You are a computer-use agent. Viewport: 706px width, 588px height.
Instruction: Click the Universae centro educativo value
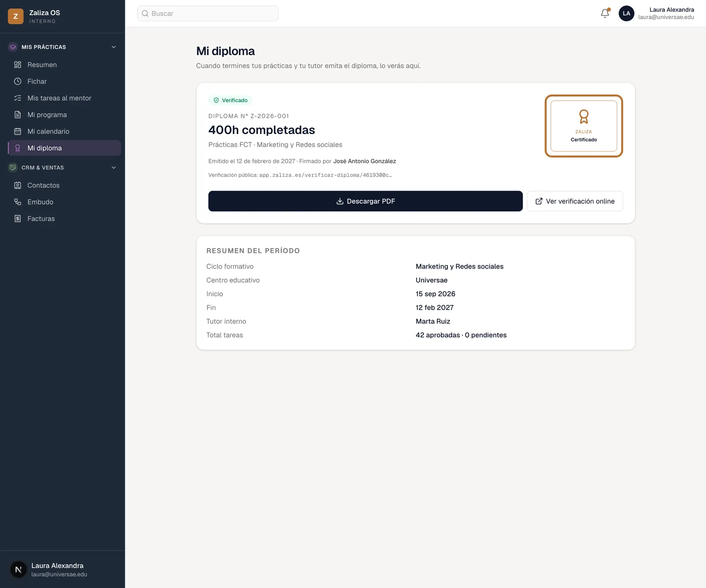[432, 280]
